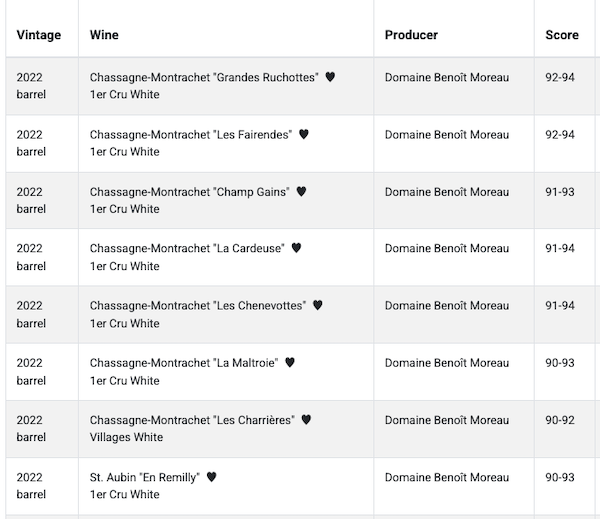Click heart icon next to La Cardeuse

[296, 248]
